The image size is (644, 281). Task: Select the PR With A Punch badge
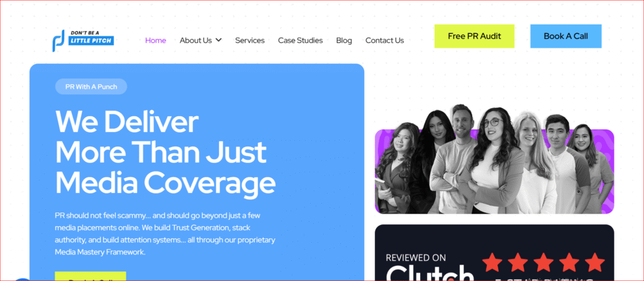tap(91, 87)
